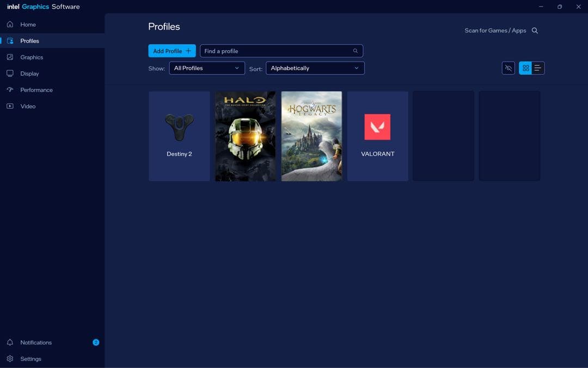Click magnifier icon in profile search box

coord(356,51)
